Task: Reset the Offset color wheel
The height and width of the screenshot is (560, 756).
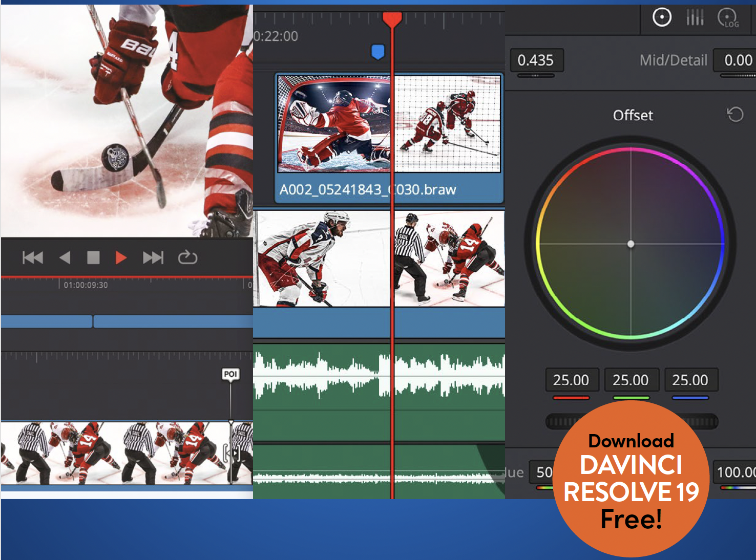Action: coord(735,115)
